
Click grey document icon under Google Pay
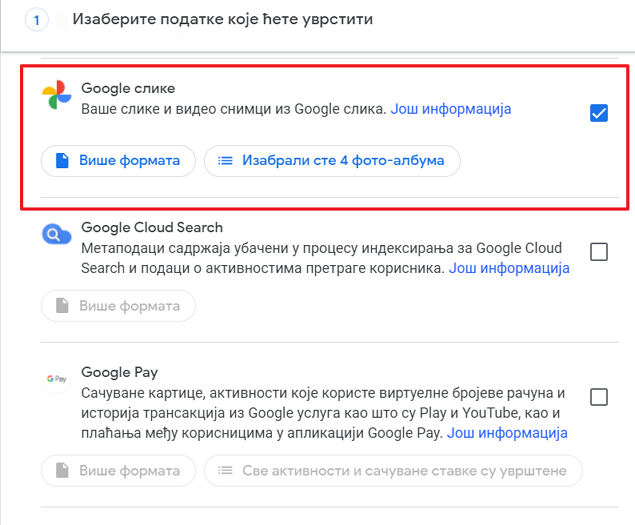point(62,470)
